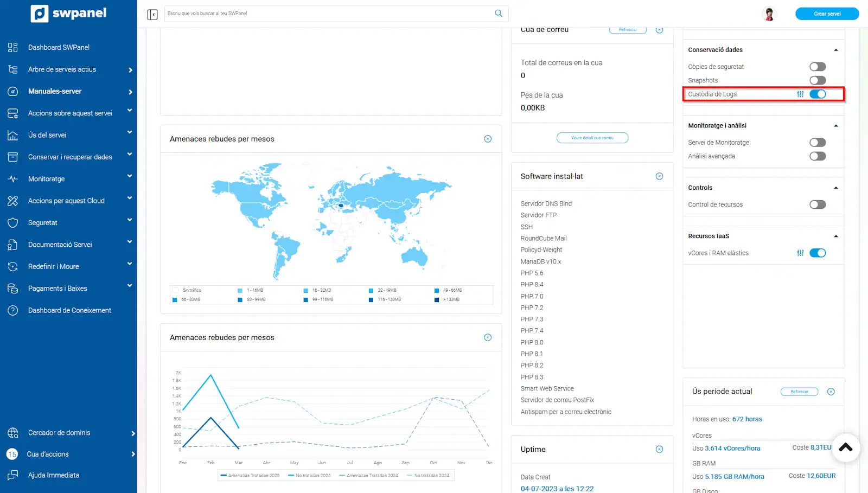
Task: Collapse Conservació dades section arrow
Action: 835,50
